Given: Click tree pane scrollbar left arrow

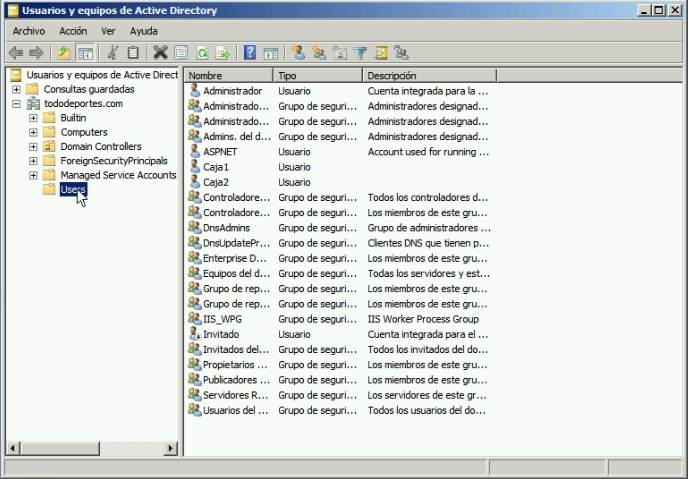Looking at the screenshot, I should (13, 448).
